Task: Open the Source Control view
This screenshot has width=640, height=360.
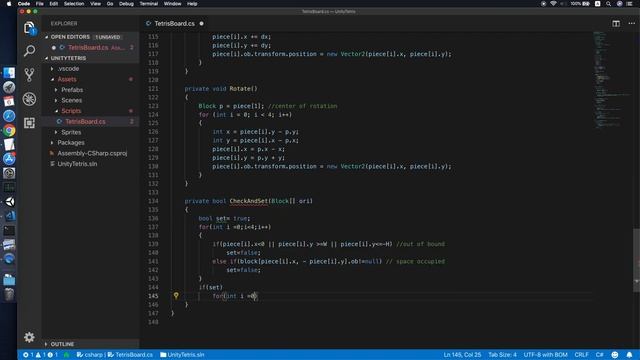Action: coord(29,75)
